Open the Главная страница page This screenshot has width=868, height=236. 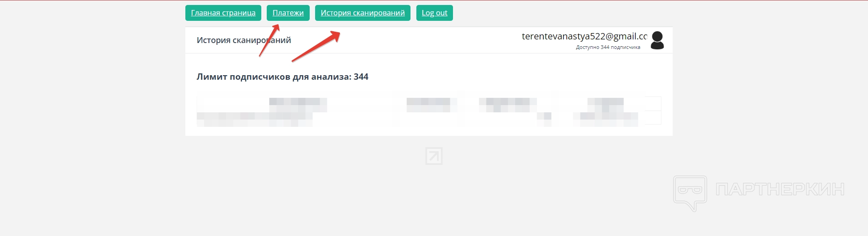pos(223,13)
